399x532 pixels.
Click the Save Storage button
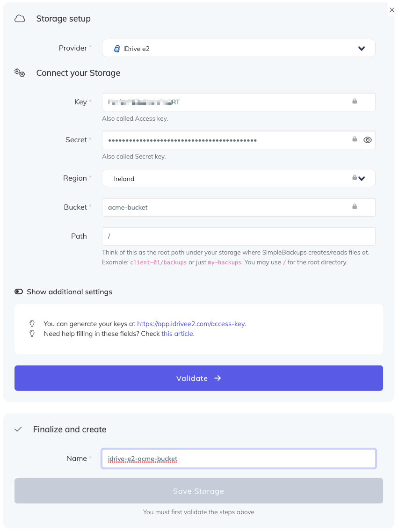click(x=199, y=491)
